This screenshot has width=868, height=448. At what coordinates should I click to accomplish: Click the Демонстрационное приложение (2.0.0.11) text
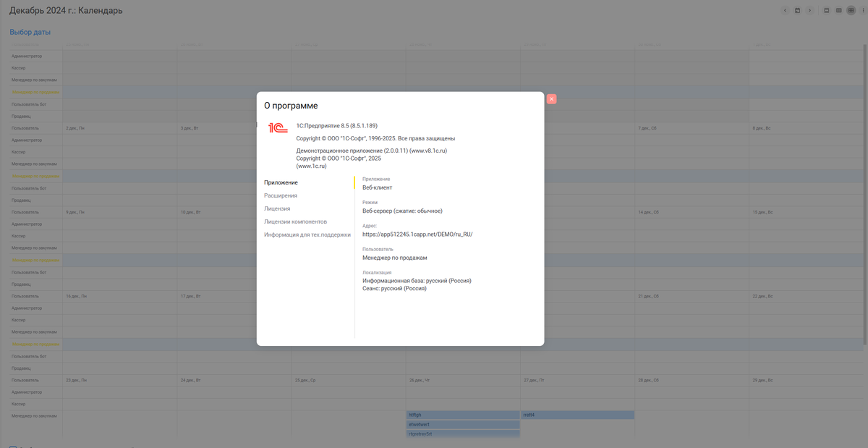[x=352, y=151]
